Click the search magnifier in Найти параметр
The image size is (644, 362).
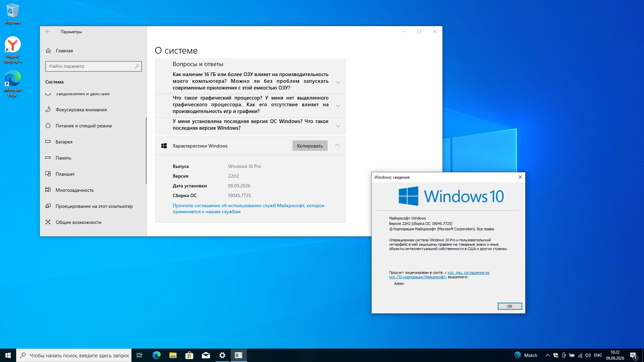[x=137, y=66]
